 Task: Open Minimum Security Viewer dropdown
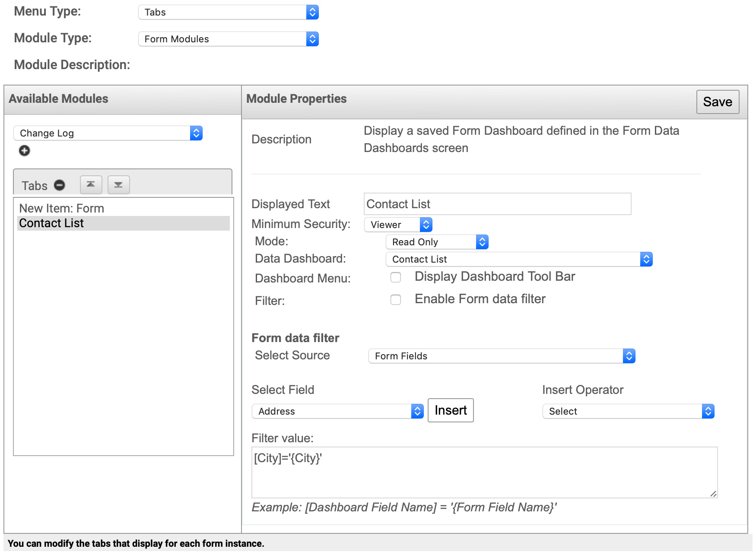coord(398,225)
